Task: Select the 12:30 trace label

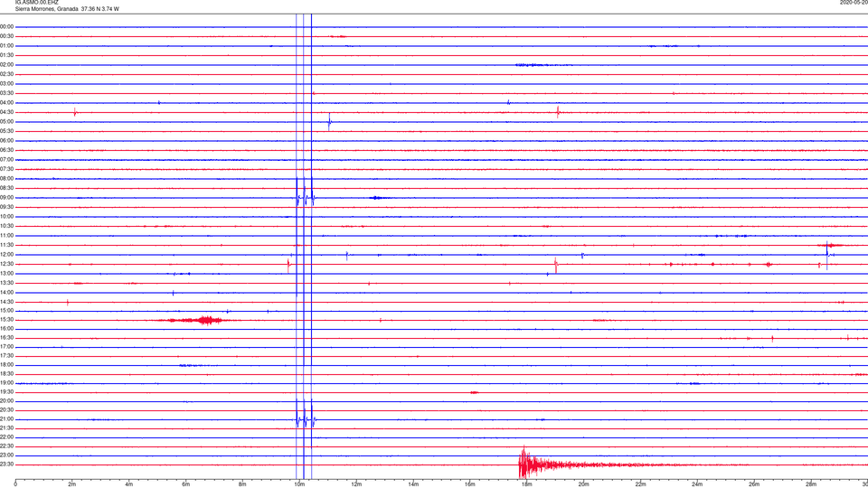Action: (x=6, y=264)
